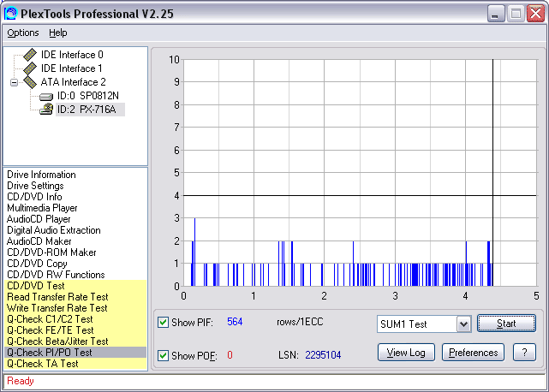Image resolution: width=549 pixels, height=392 pixels.
Task: Click the PIF count value 564
Action: 235,322
